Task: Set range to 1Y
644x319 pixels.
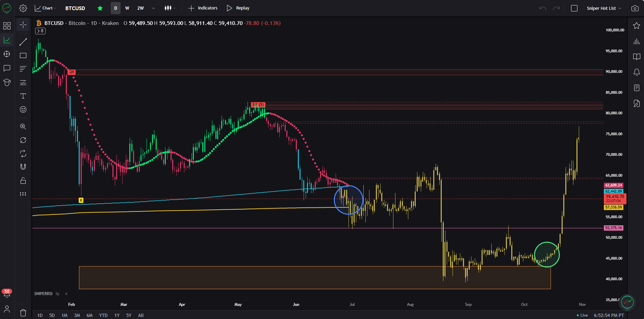Action: [x=116, y=315]
